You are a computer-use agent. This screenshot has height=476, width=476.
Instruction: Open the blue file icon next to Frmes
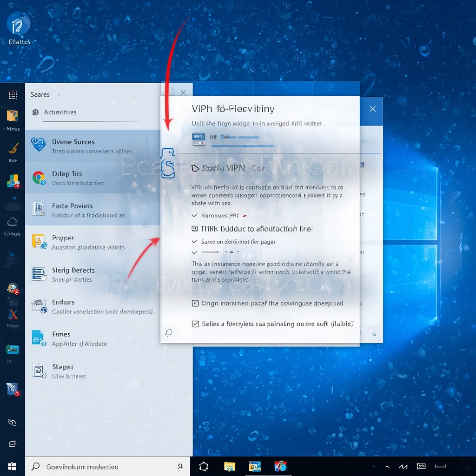pyautogui.click(x=39, y=338)
